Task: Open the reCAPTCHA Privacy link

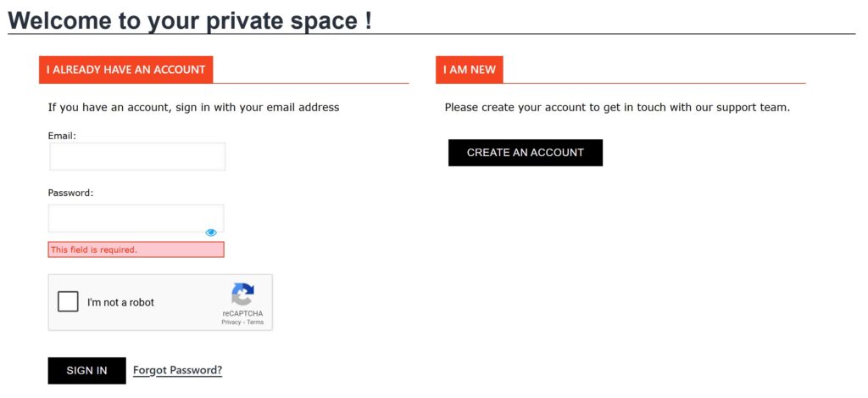Action: (231, 322)
